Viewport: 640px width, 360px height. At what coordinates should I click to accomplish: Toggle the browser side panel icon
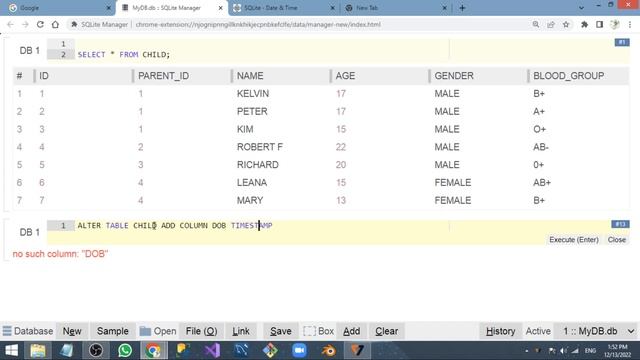tap(599, 24)
